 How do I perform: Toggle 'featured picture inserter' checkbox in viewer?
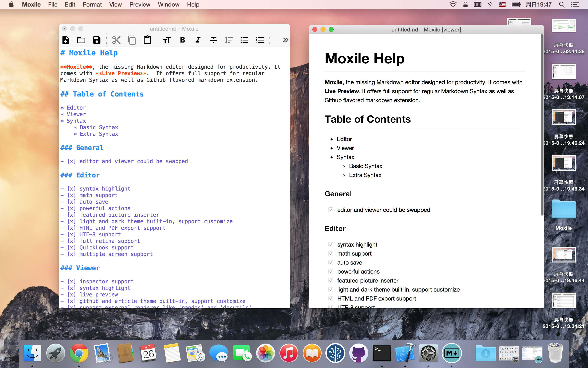point(331,281)
